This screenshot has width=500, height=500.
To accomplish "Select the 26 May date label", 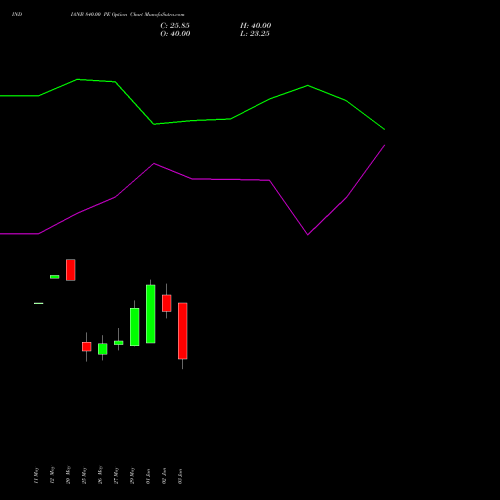I will 100,475.
